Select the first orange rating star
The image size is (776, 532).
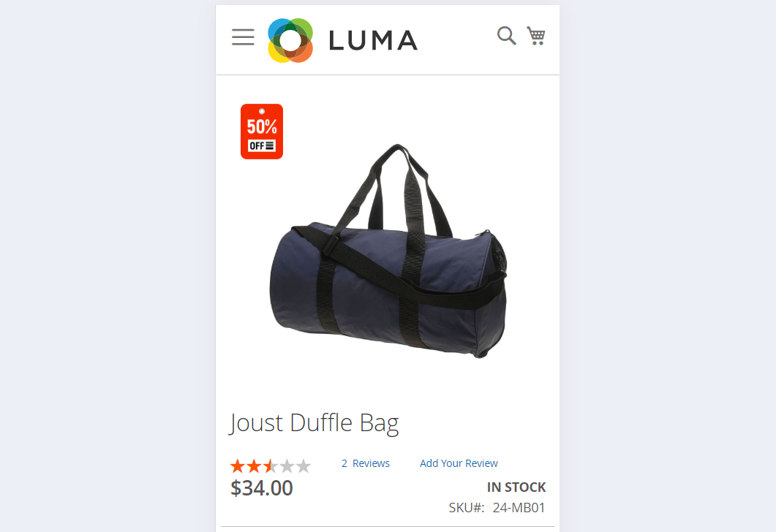click(238, 466)
